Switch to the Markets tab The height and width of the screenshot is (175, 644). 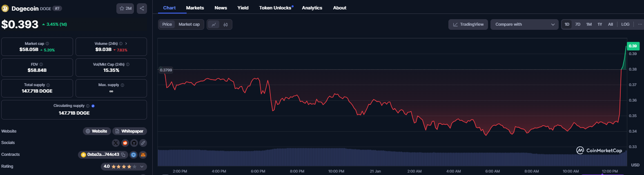[x=195, y=8]
